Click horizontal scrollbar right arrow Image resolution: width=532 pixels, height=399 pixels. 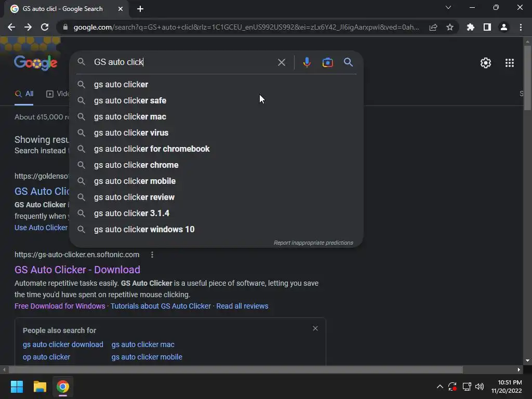click(x=519, y=369)
